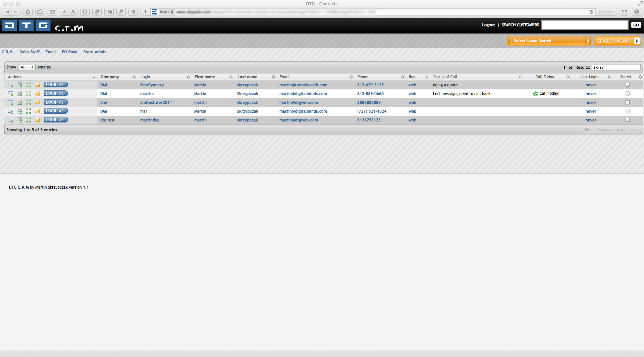The height and width of the screenshot is (357, 644).
Task: Sort table by Last name column
Action: [x=255, y=77]
